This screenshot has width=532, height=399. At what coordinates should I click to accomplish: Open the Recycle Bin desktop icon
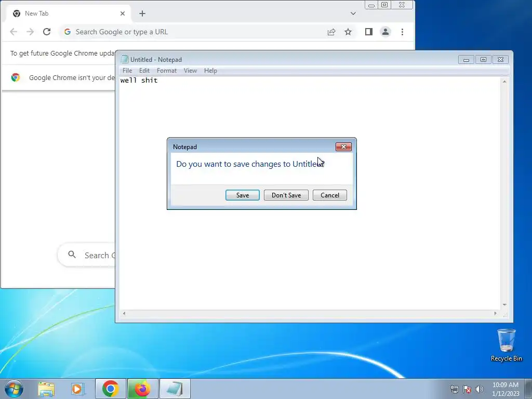point(506,345)
